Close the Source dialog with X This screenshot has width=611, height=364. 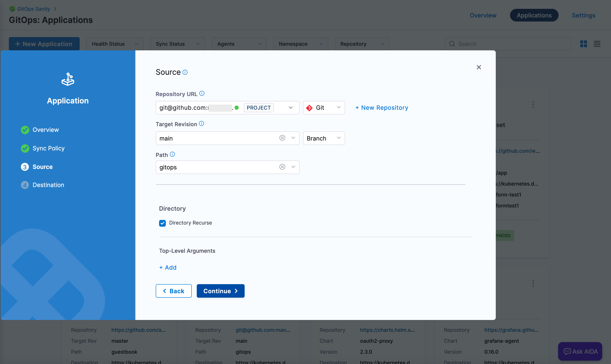(478, 67)
